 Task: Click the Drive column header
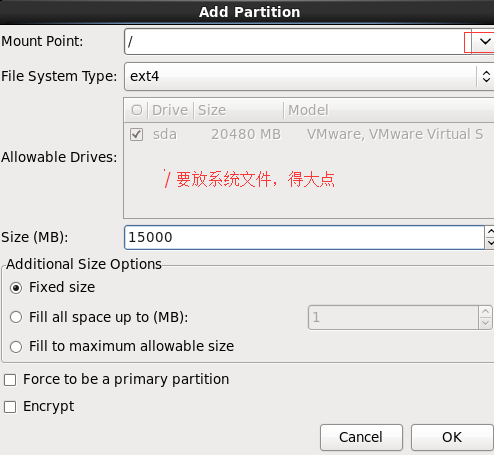[x=170, y=110]
